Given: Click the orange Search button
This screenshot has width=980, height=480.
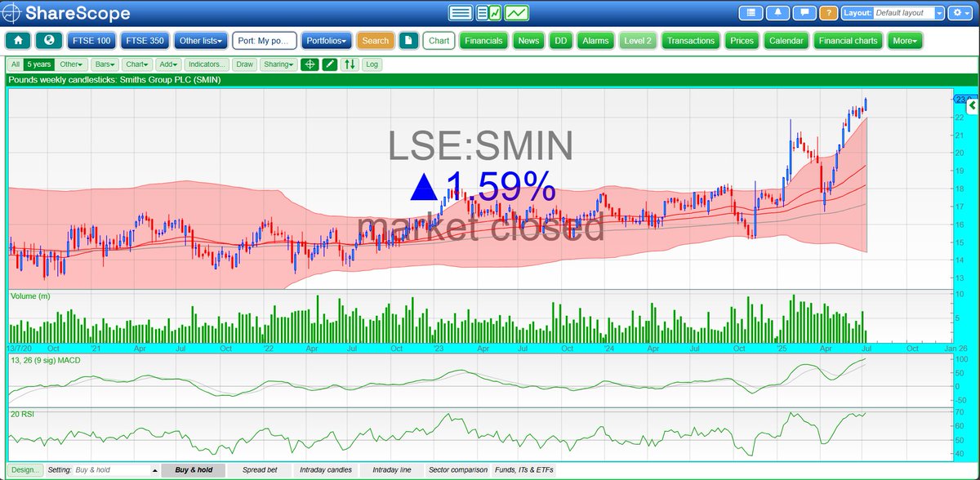Looking at the screenshot, I should click(x=376, y=41).
